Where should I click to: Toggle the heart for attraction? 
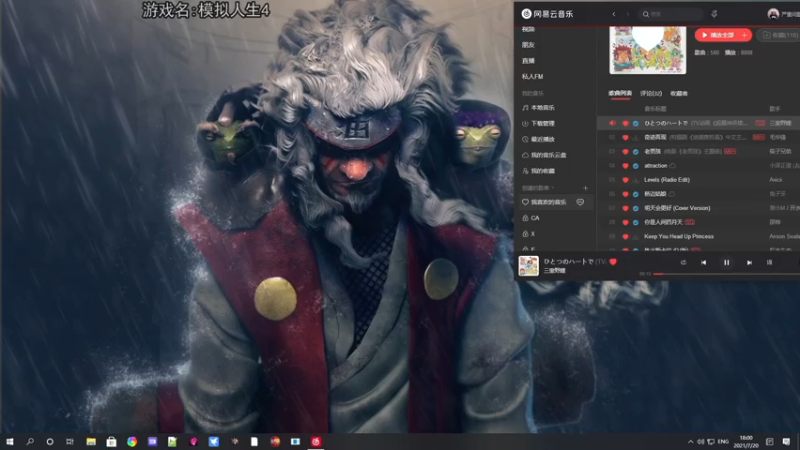[x=626, y=166]
